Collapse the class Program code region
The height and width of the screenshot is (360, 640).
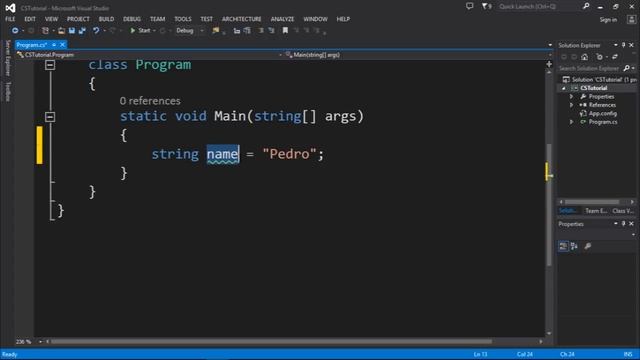[x=50, y=65]
